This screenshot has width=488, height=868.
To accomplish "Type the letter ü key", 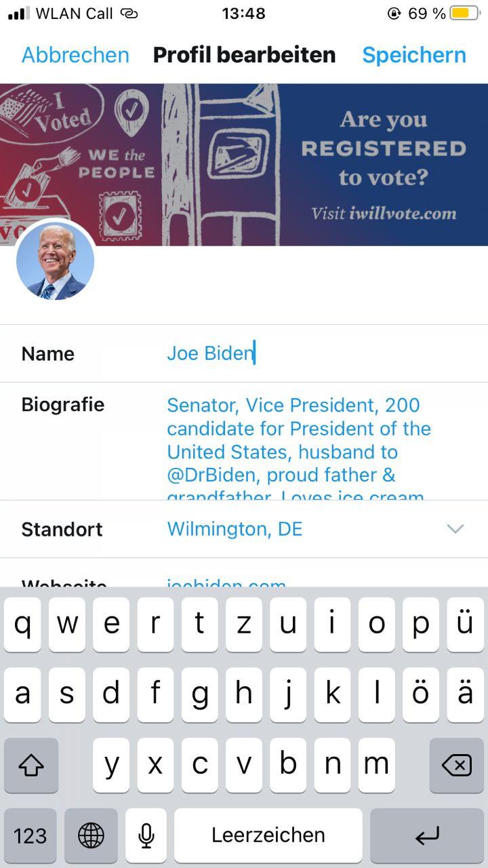I will (465, 624).
